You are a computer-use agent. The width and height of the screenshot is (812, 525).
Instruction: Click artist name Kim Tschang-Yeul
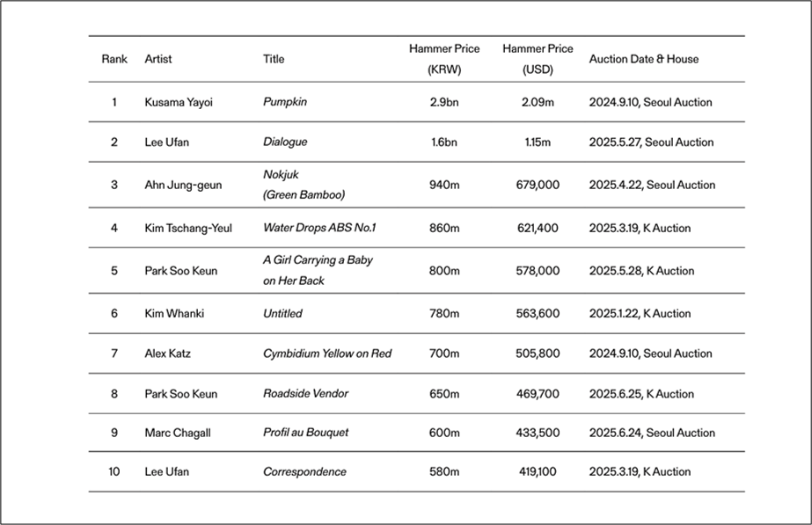[188, 228]
